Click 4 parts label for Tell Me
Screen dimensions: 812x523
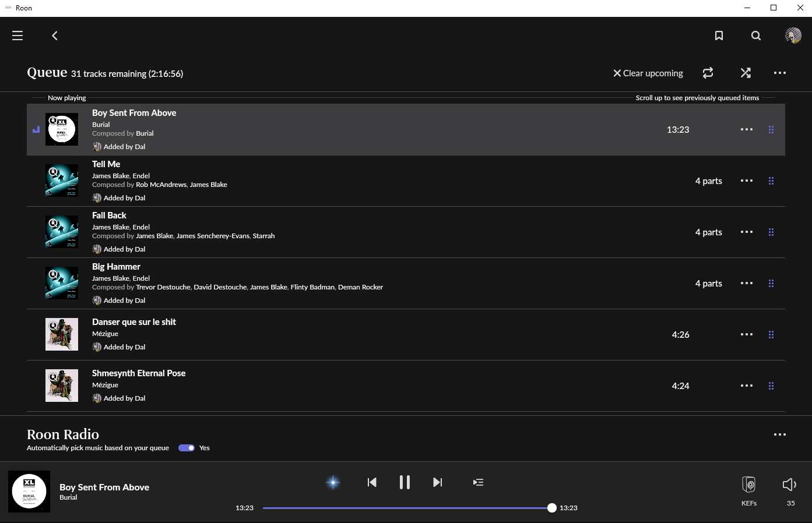(x=709, y=181)
